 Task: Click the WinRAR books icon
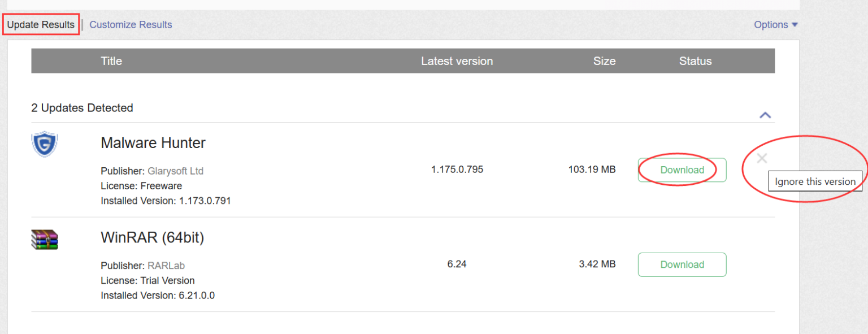tap(45, 239)
